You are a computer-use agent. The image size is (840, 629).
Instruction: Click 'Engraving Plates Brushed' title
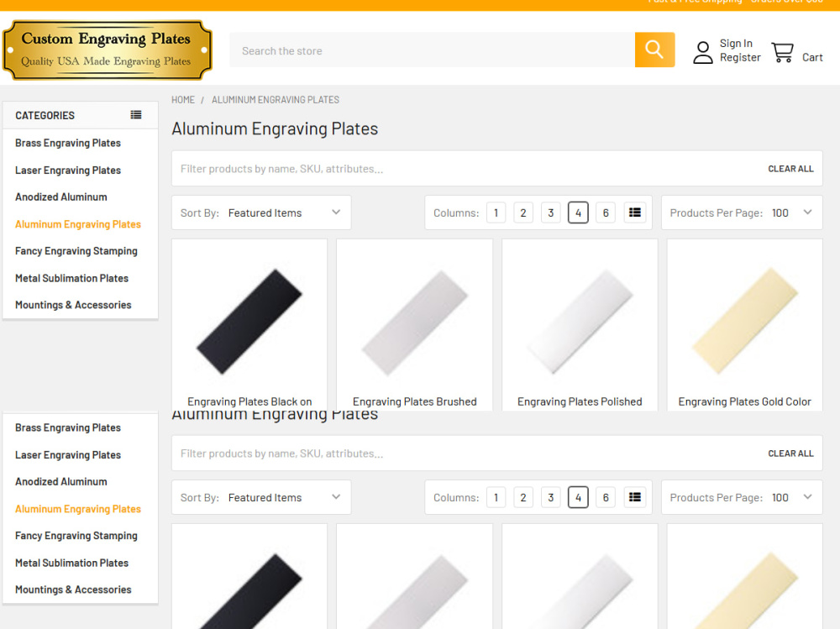[x=415, y=401]
